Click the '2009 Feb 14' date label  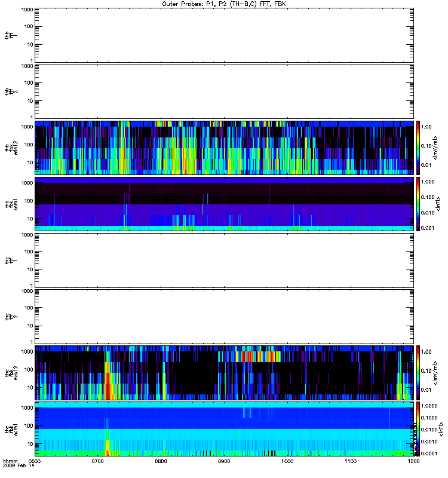pyautogui.click(x=19, y=466)
